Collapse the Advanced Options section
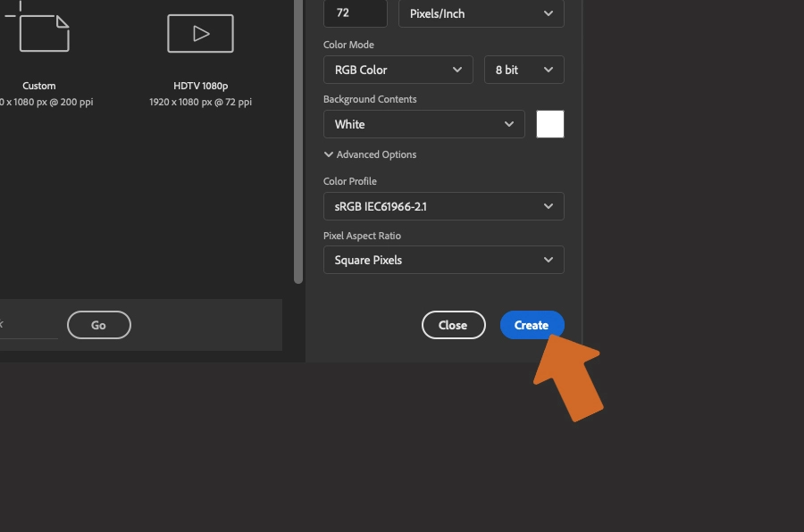This screenshot has height=532, width=804. [x=370, y=154]
